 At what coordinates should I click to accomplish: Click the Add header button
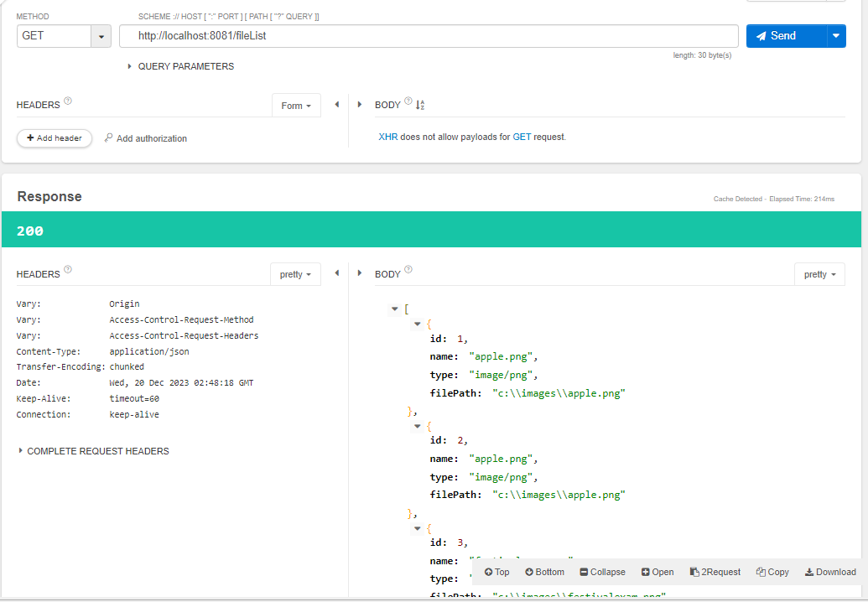coord(55,138)
